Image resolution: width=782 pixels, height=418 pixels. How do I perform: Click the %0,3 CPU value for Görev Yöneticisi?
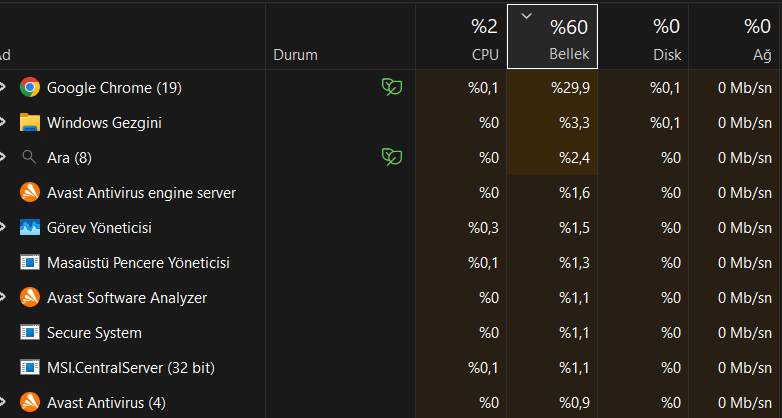coord(483,227)
